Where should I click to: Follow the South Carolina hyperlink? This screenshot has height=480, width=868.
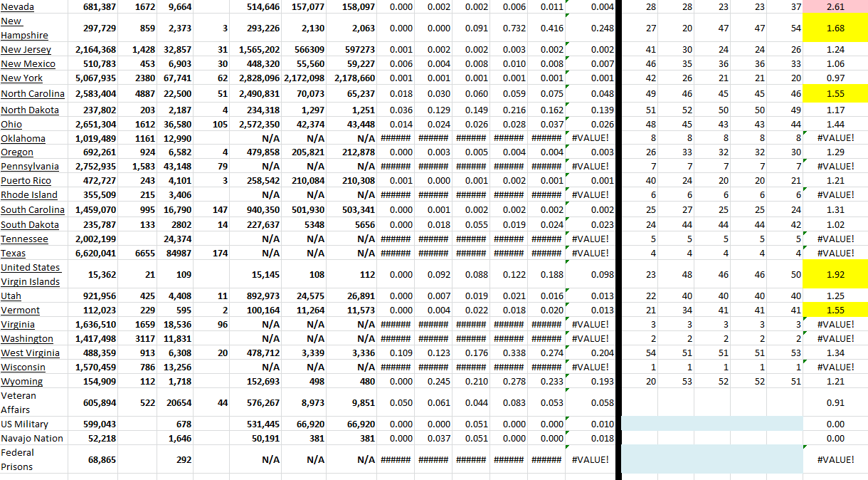[x=33, y=209]
